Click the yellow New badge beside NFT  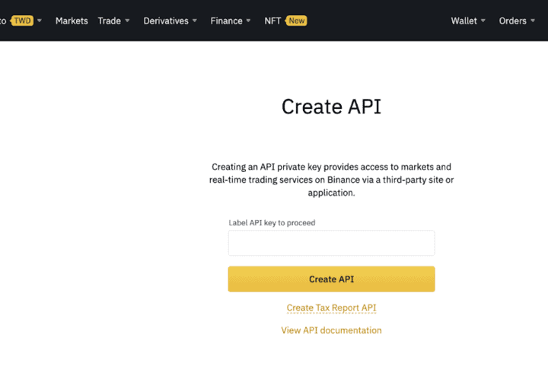coord(296,21)
